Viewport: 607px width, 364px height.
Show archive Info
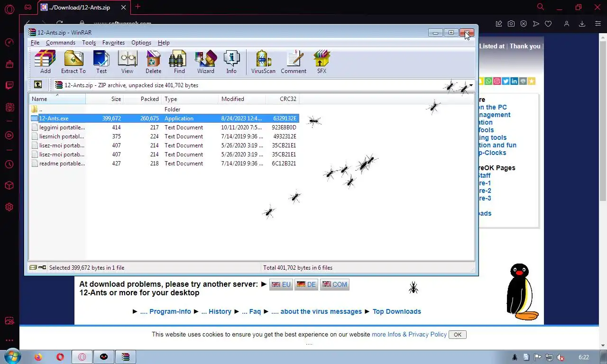[231, 62]
